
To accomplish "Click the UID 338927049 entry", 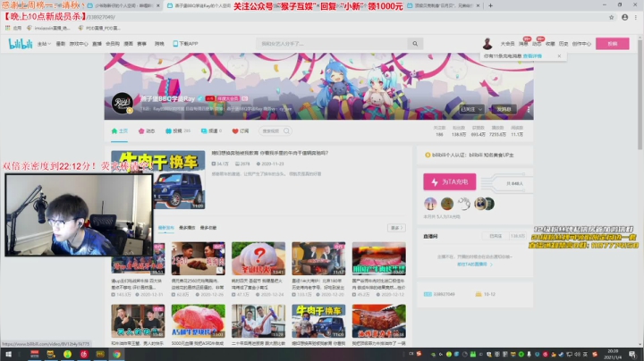I will click(439, 294).
